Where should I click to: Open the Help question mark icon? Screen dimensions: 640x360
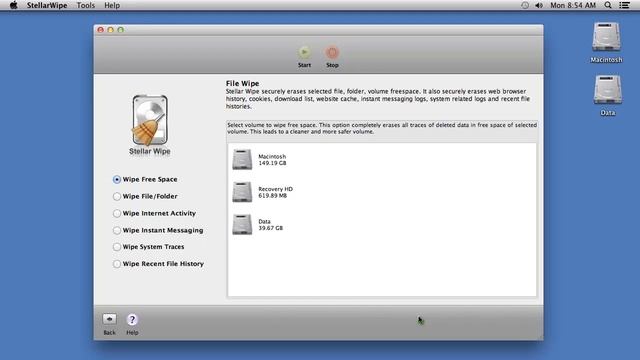[132, 319]
